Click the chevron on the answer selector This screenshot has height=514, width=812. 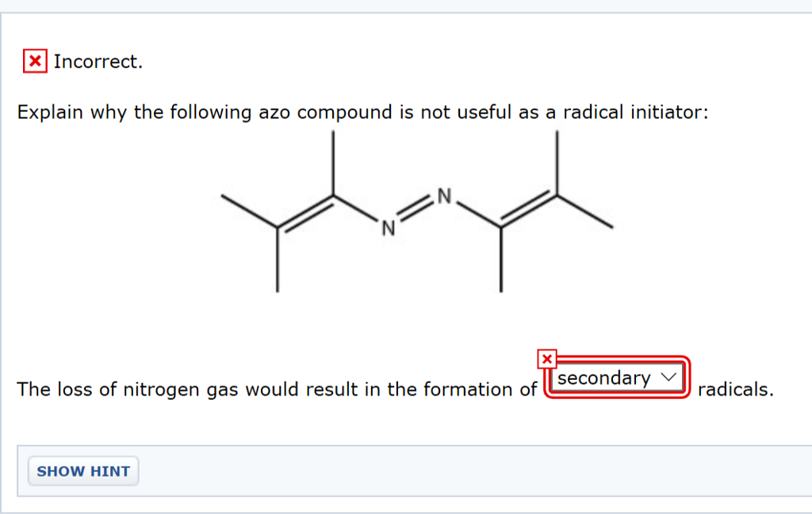668,378
